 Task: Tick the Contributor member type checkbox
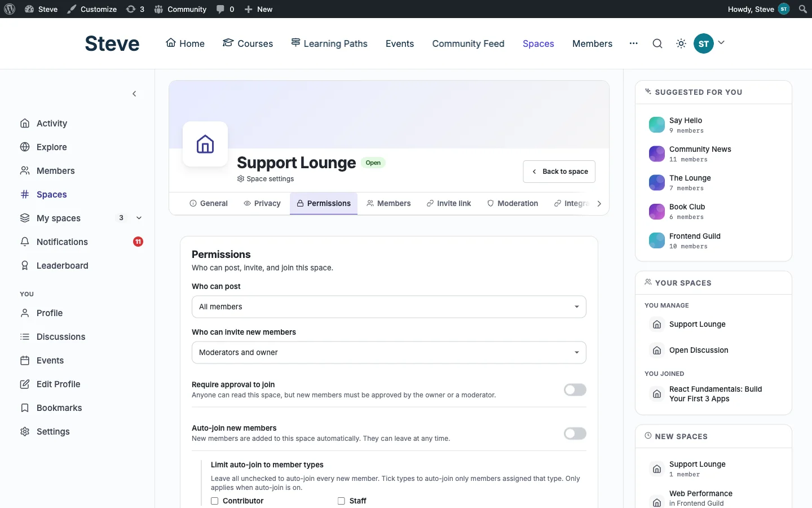(215, 501)
